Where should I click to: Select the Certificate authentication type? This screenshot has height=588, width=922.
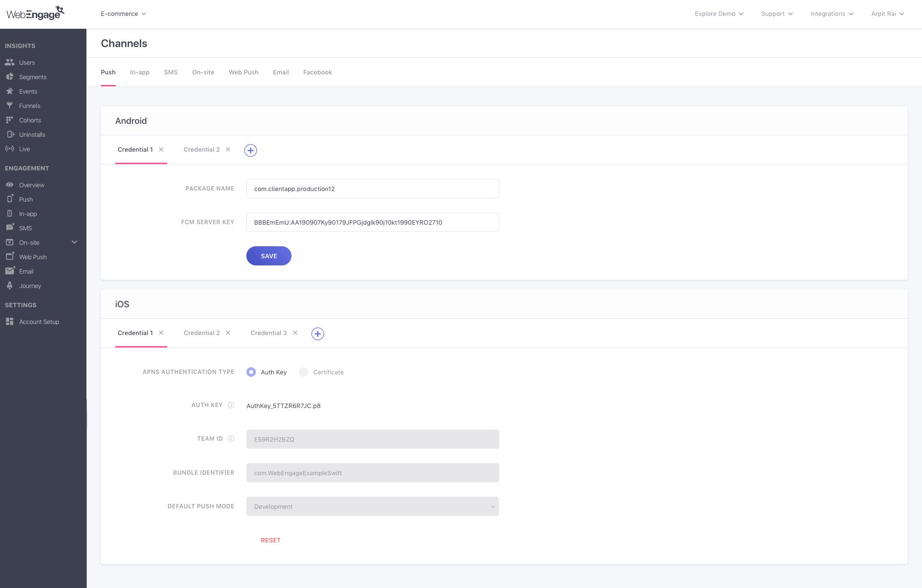pyautogui.click(x=303, y=372)
